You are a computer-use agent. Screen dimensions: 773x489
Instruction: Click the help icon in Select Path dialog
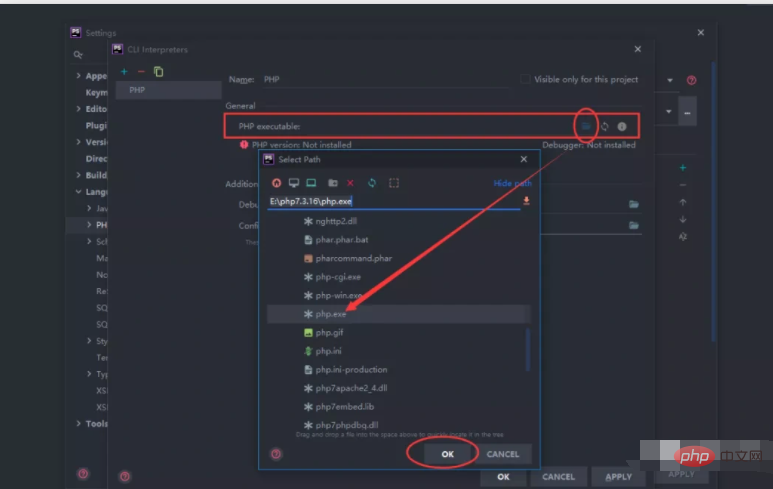tap(276, 454)
